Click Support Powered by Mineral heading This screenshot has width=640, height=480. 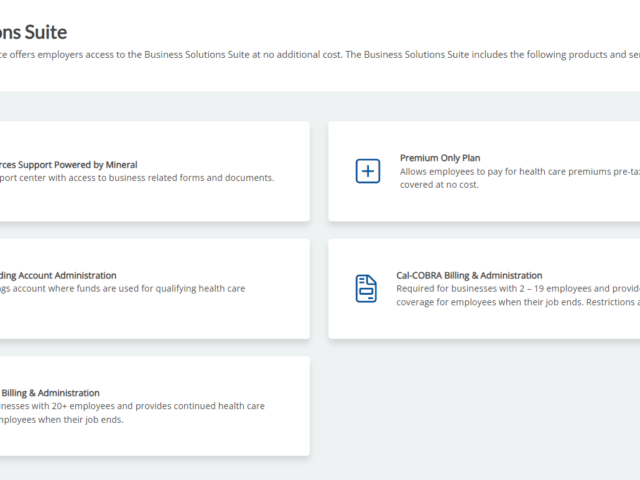[x=69, y=165]
